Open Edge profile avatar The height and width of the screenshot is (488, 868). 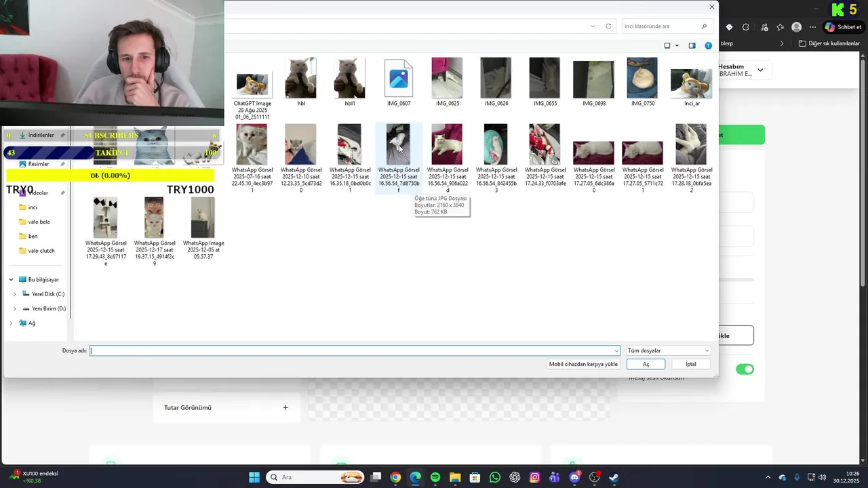point(797,27)
